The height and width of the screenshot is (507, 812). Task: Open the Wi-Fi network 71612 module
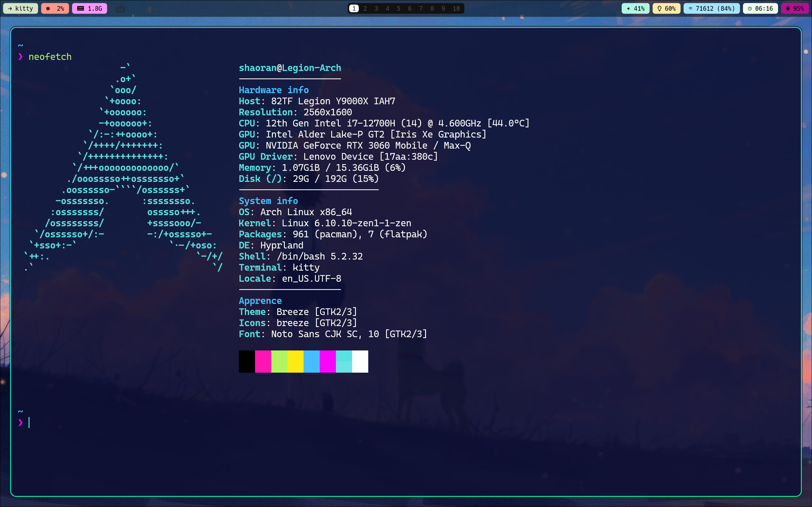(711, 8)
